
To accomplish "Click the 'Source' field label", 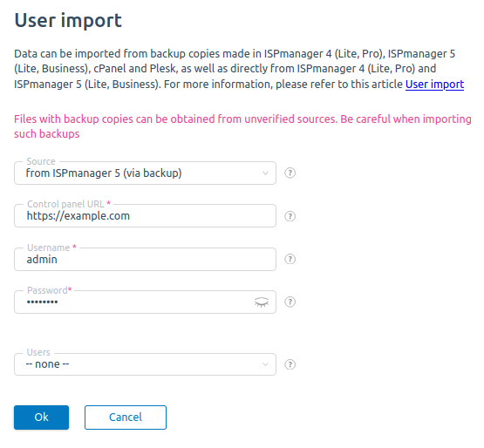I will [x=41, y=161].
